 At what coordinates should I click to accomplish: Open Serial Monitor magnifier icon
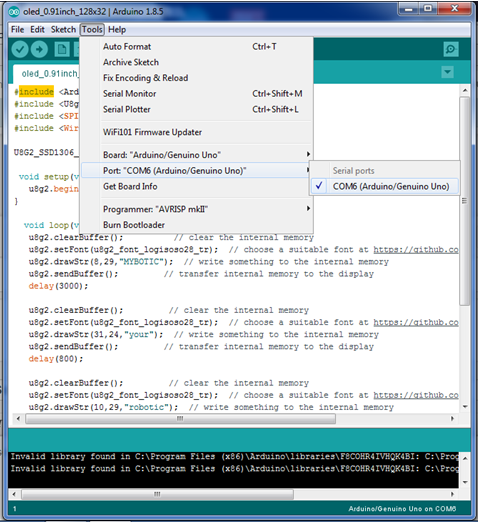pyautogui.click(x=451, y=49)
